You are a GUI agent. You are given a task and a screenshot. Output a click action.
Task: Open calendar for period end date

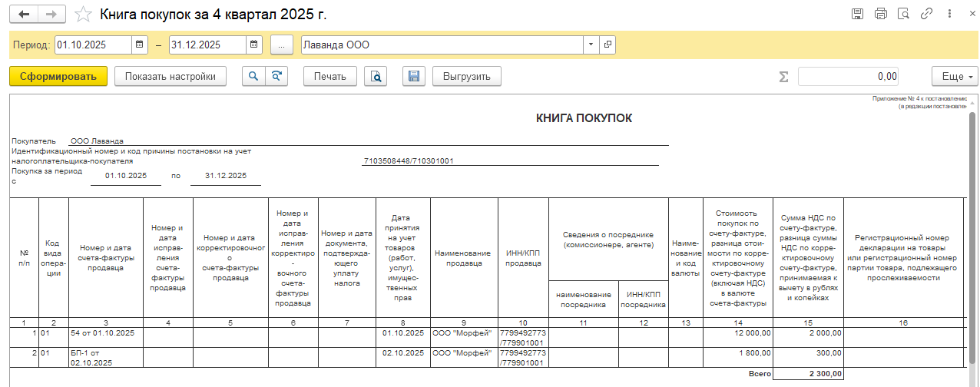tap(254, 45)
